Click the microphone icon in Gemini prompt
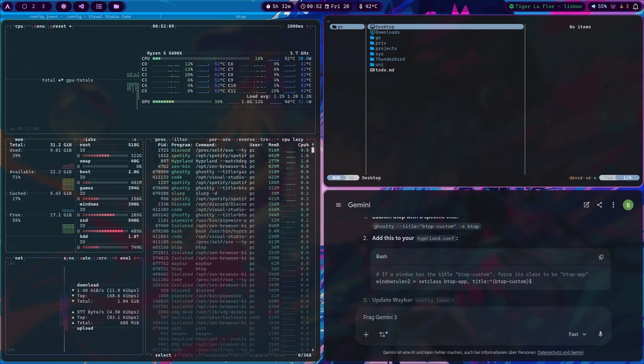 point(601,334)
